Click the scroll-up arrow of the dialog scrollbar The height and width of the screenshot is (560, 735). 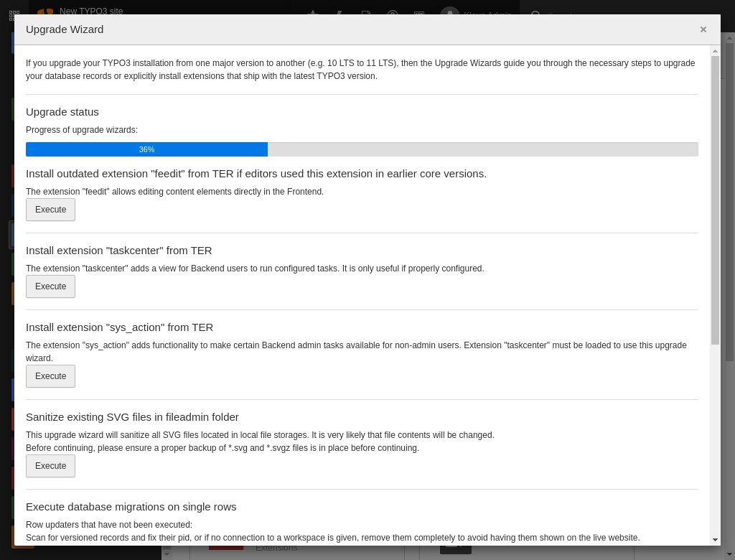click(x=715, y=51)
